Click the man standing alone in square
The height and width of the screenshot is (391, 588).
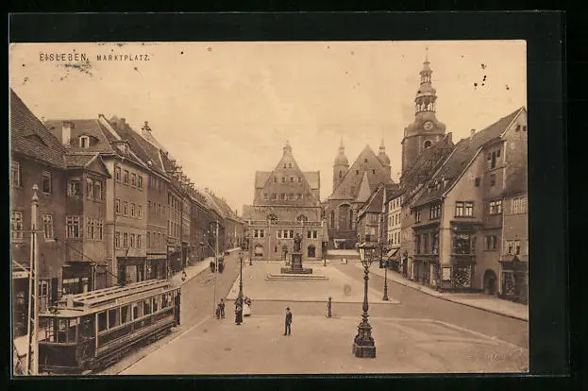(288, 321)
